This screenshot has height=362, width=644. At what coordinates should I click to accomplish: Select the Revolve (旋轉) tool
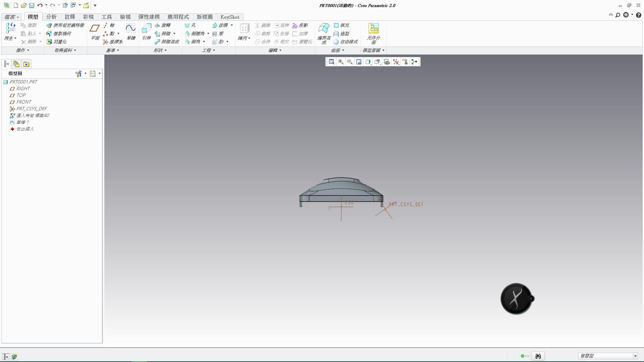click(163, 25)
